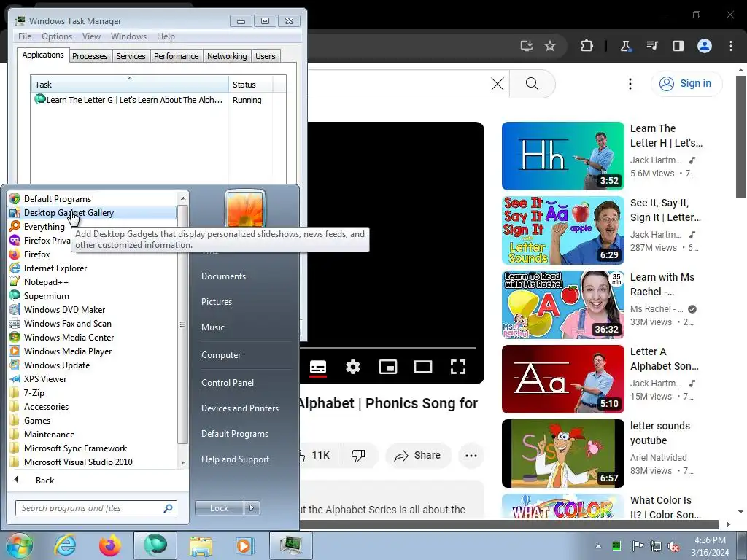Screen dimensions: 747x560
Task: Focus the Search programs and files box
Action: tap(96, 508)
